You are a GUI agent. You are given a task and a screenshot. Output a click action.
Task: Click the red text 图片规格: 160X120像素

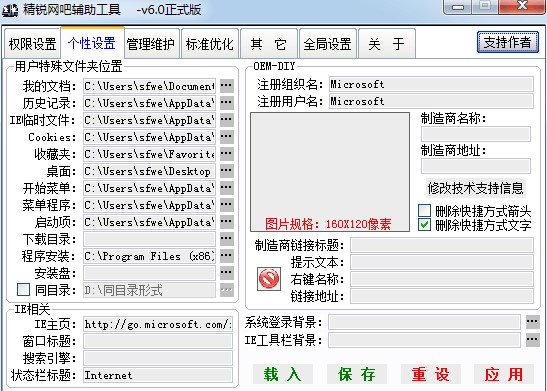point(328,224)
